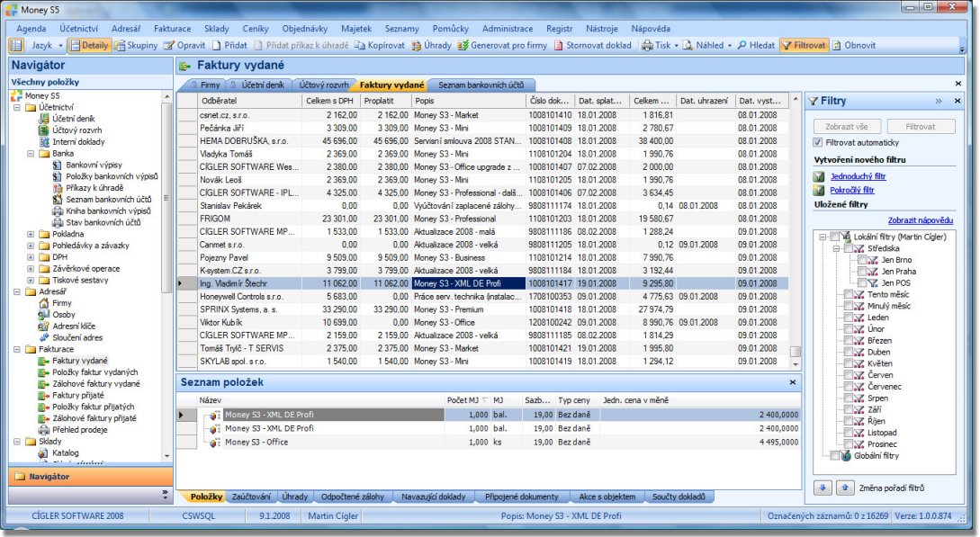Viewport: 980px width, 537px height.
Task: Check the Jen Brno filter
Action: [862, 260]
